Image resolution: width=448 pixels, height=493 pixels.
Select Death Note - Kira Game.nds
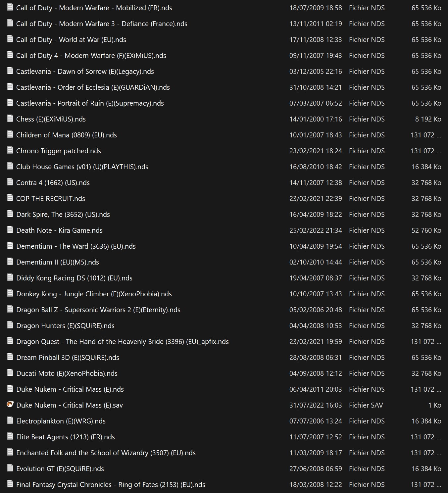(59, 230)
